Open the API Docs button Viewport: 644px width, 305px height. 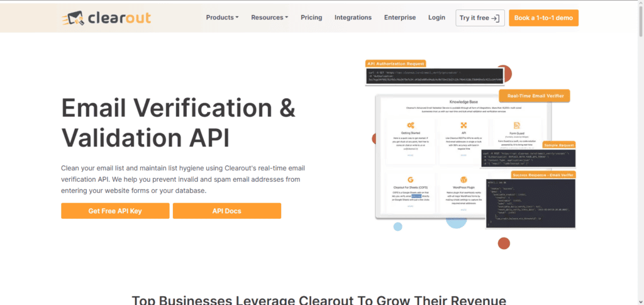point(226,211)
